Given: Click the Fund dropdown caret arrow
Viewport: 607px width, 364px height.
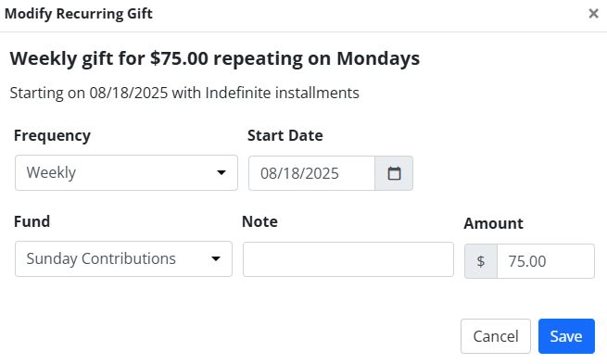Looking at the screenshot, I should (x=216, y=258).
